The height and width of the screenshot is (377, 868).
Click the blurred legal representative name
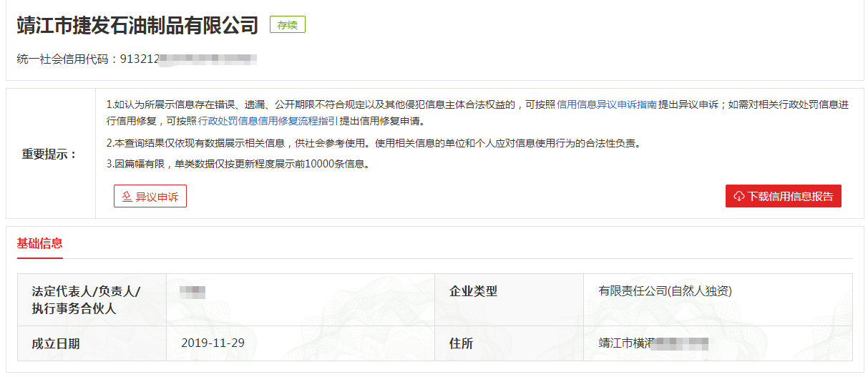[x=192, y=291]
